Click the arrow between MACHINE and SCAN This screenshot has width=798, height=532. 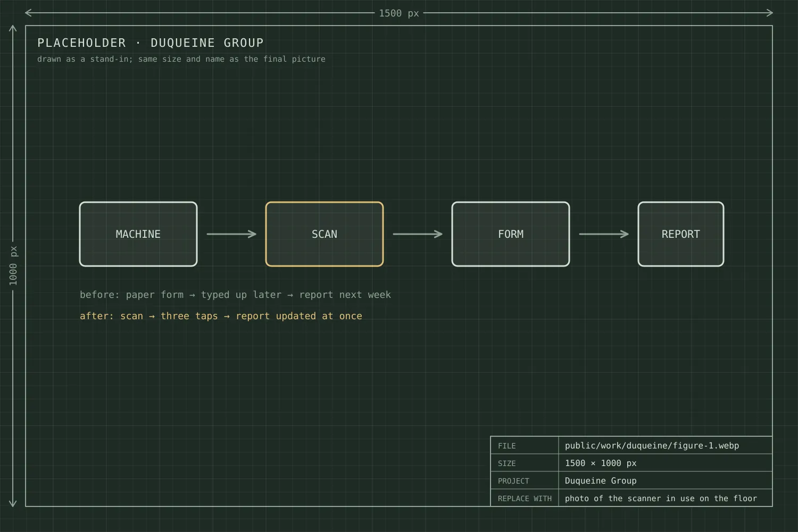pos(231,234)
